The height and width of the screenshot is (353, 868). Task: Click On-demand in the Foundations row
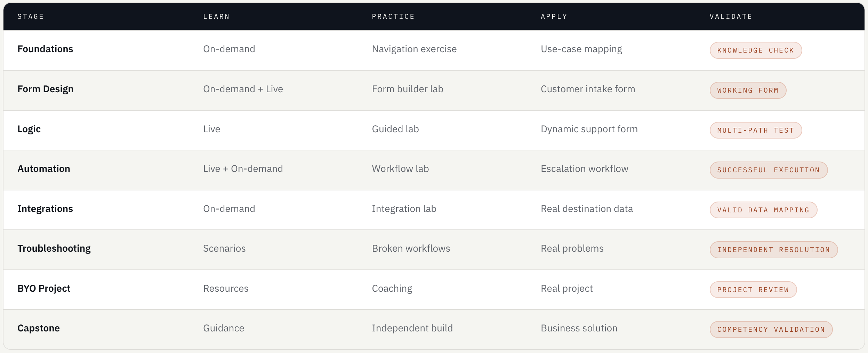pos(229,49)
